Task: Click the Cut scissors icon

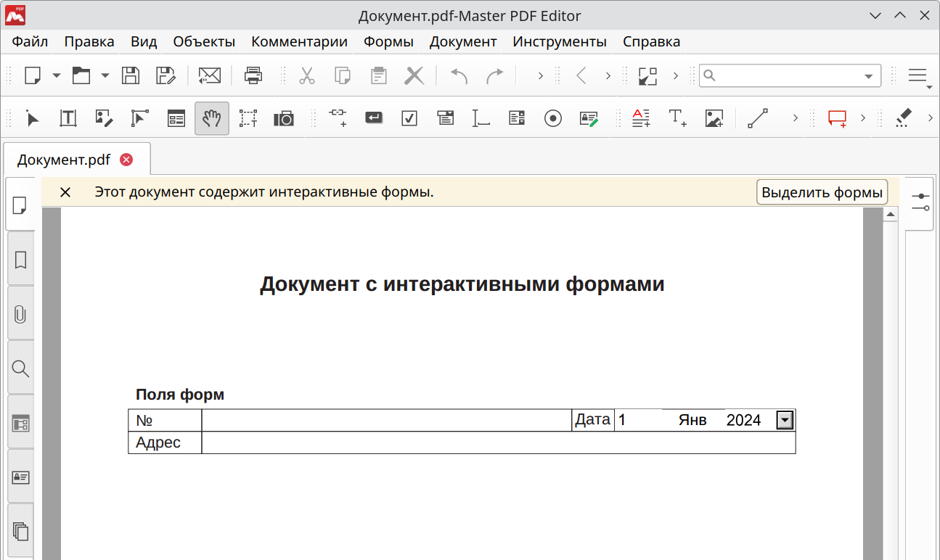Action: point(307,75)
